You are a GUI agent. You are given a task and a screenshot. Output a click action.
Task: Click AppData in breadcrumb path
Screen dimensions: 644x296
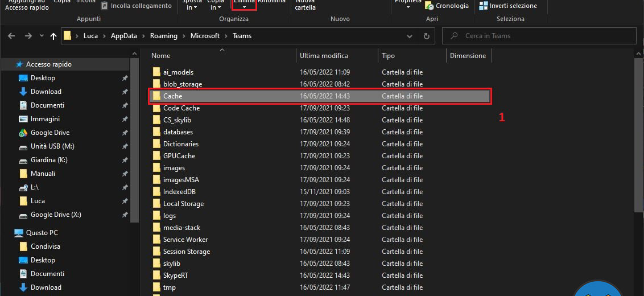point(123,36)
